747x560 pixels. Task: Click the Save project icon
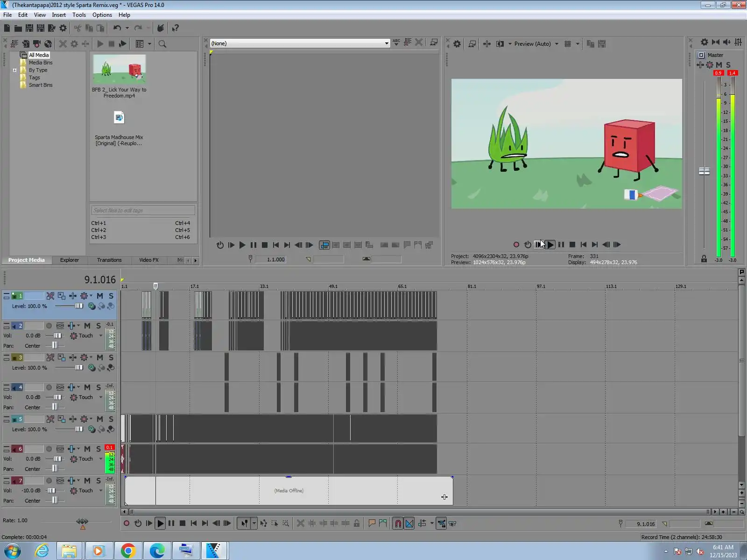coord(29,28)
